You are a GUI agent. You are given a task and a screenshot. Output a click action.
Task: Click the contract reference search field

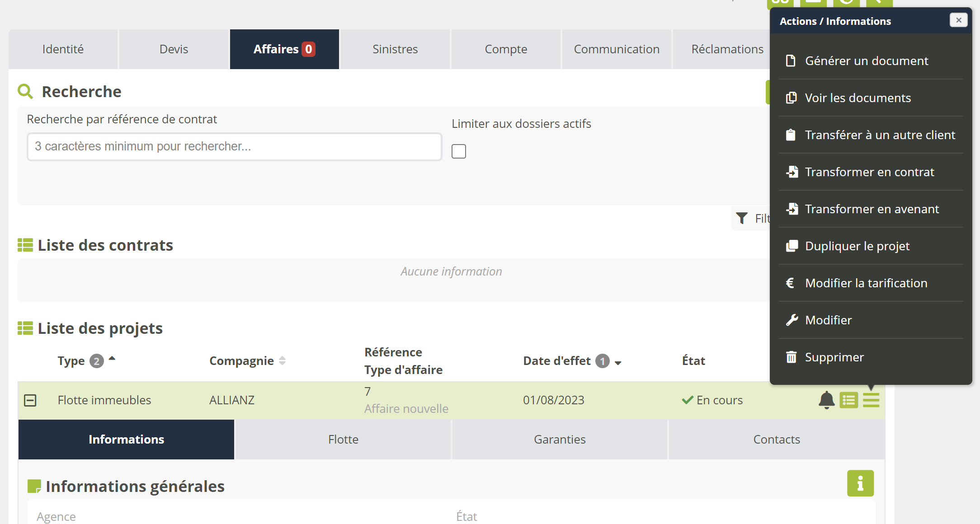point(234,146)
